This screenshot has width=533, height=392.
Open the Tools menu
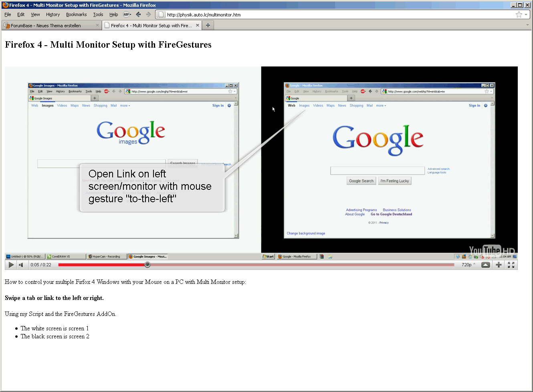click(98, 14)
